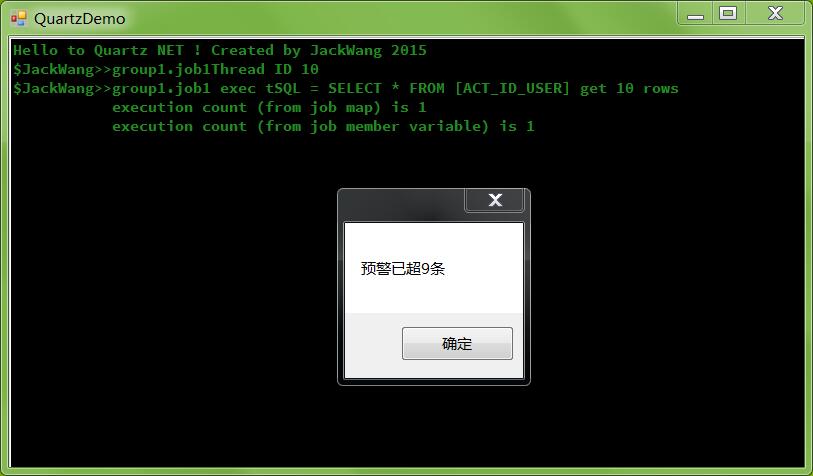The width and height of the screenshot is (813, 476).
Task: Click the 'Hello to Quartz NET' console line
Action: 220,50
